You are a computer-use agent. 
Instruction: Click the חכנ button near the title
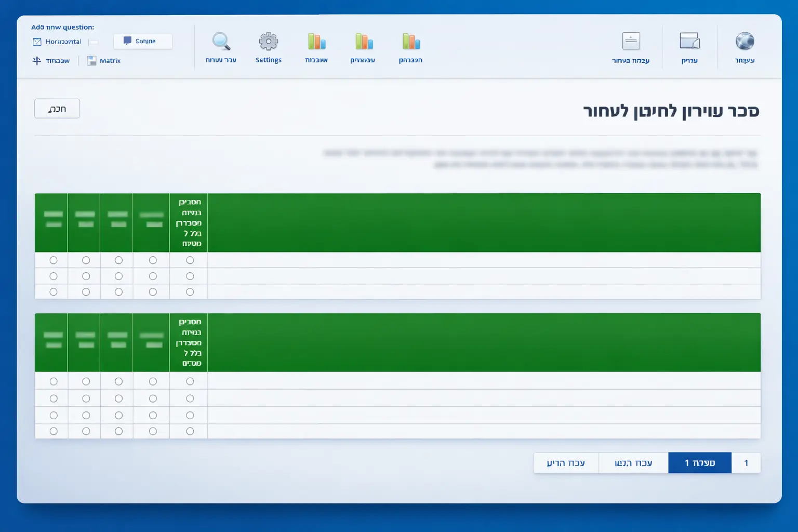tap(57, 108)
